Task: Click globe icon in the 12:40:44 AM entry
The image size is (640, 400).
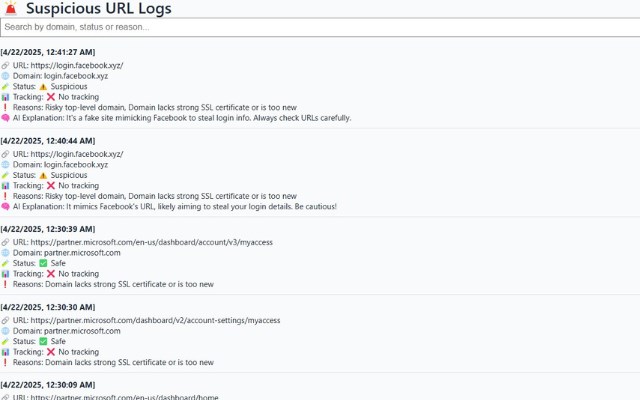Action: coord(5,164)
